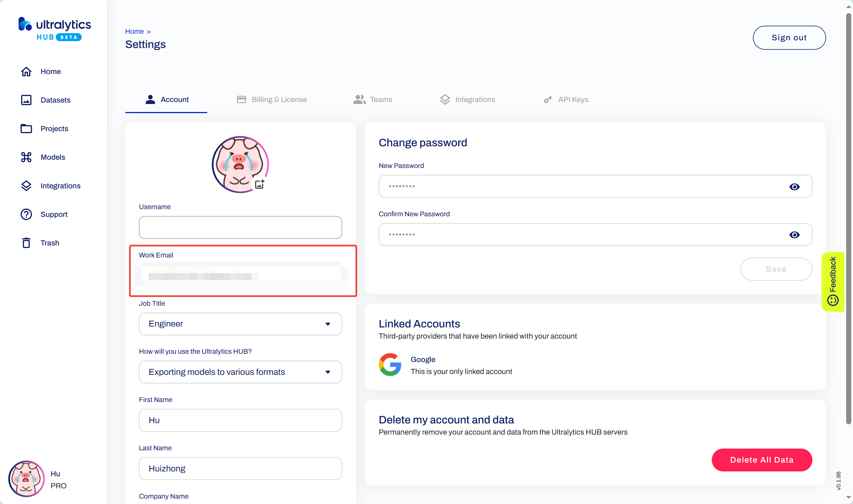Click the vertical page scrollbar
This screenshot has width=853, height=504.
tap(848, 217)
